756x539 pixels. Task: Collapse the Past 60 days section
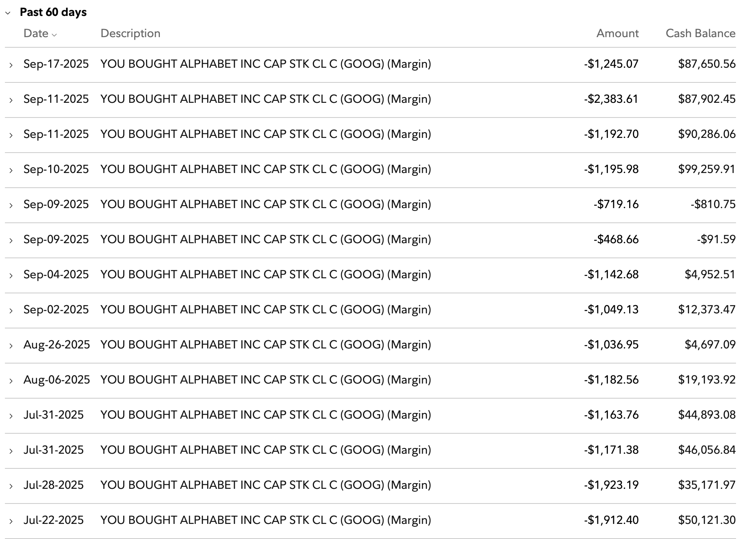(x=9, y=12)
